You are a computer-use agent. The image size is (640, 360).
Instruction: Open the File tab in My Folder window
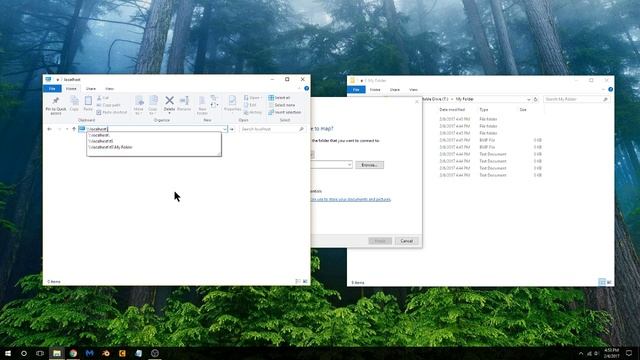356,89
